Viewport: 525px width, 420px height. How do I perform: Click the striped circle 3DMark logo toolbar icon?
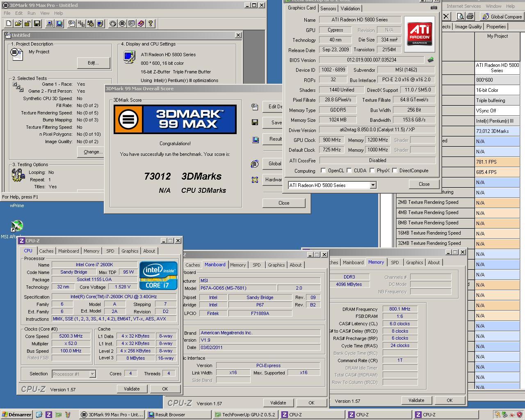tap(122, 24)
